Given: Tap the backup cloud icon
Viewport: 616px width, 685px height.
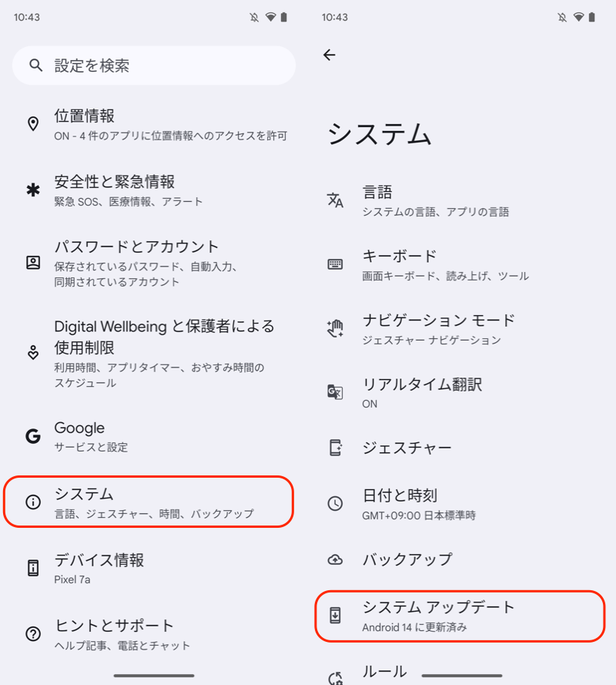Looking at the screenshot, I should pos(335,559).
